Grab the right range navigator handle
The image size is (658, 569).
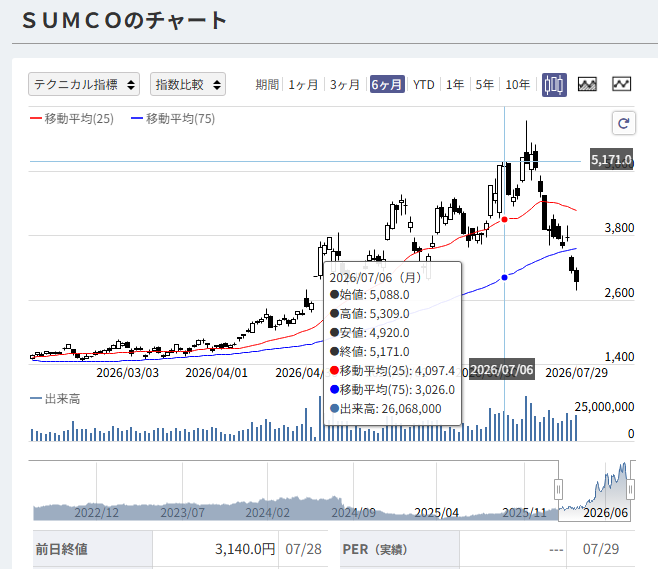pos(630,489)
